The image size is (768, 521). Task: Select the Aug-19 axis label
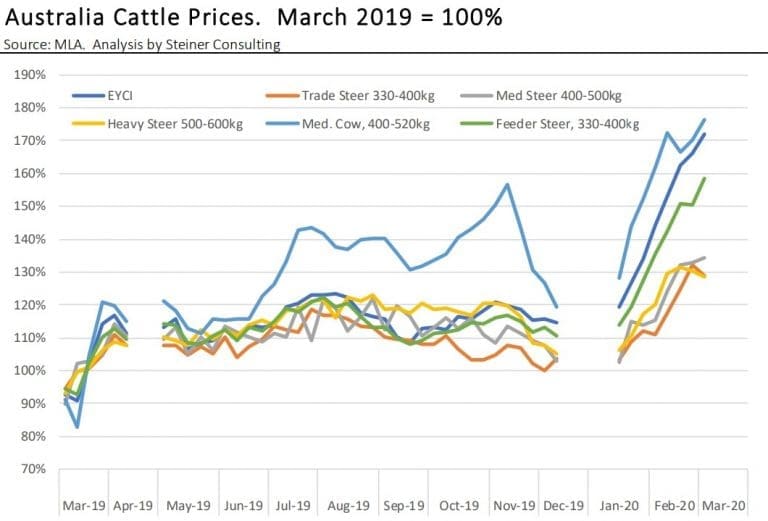pyautogui.click(x=348, y=505)
